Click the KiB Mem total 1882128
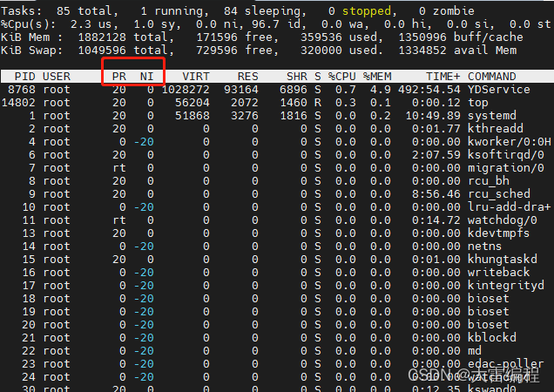Image resolution: width=554 pixels, height=392 pixels. 102,37
